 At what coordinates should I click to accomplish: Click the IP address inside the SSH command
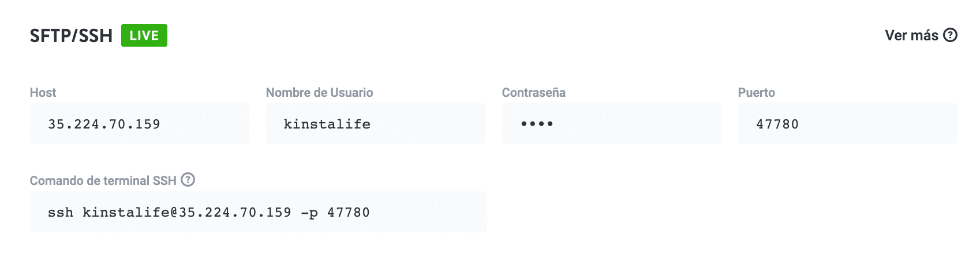(x=235, y=213)
